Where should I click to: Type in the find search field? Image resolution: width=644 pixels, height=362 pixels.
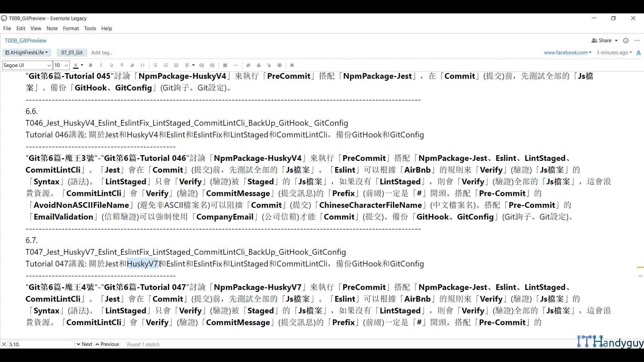point(40,344)
